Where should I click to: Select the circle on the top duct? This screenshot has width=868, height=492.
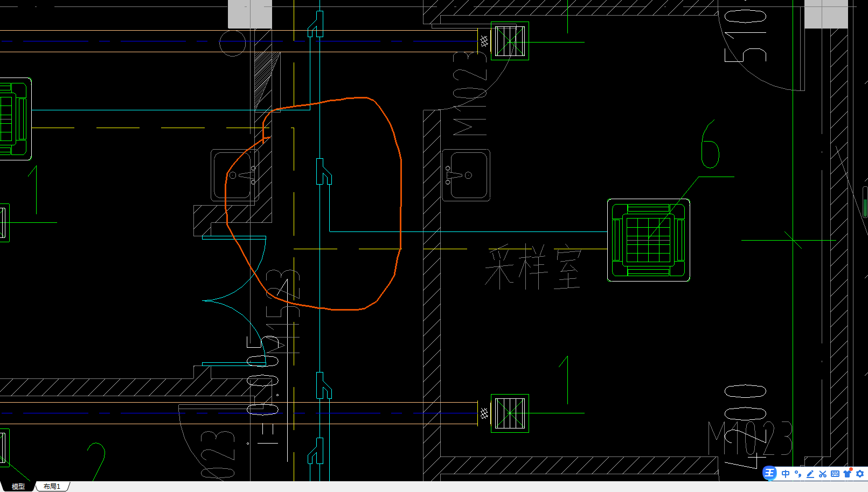click(x=233, y=43)
